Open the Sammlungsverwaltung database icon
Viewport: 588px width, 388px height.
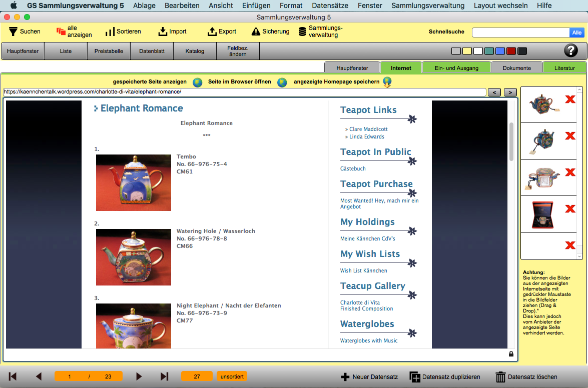(x=302, y=31)
